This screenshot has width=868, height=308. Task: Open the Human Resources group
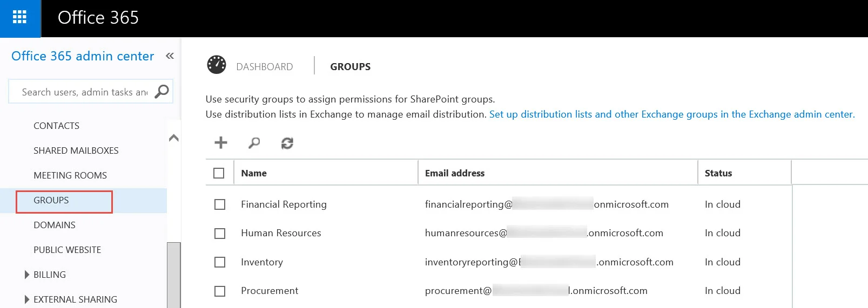281,233
